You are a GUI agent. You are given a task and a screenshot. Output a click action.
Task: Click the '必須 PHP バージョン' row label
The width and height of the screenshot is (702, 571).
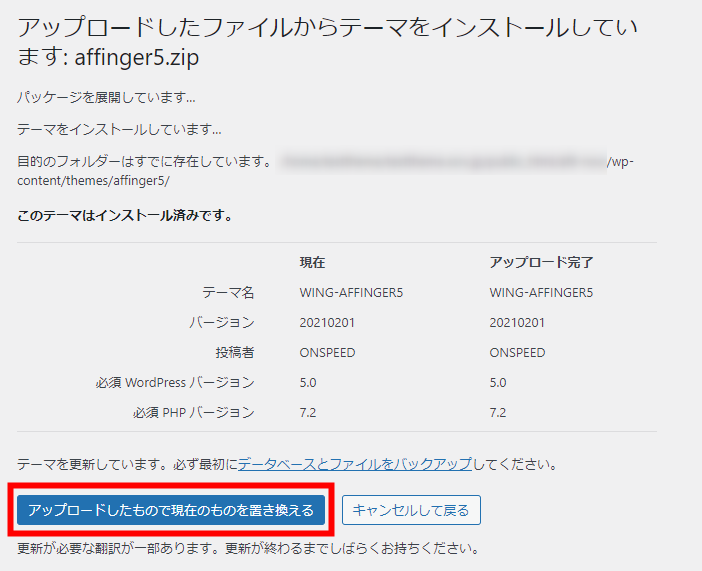coord(193,412)
